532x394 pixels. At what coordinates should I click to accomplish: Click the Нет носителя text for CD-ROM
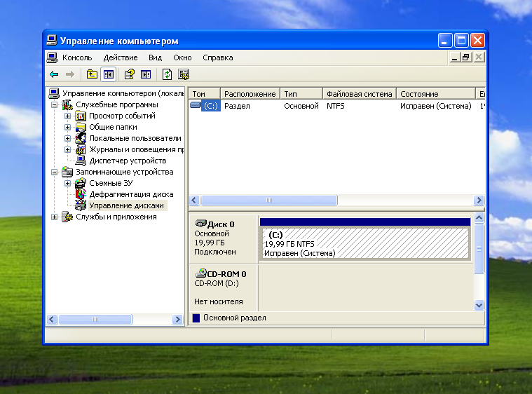coord(219,301)
